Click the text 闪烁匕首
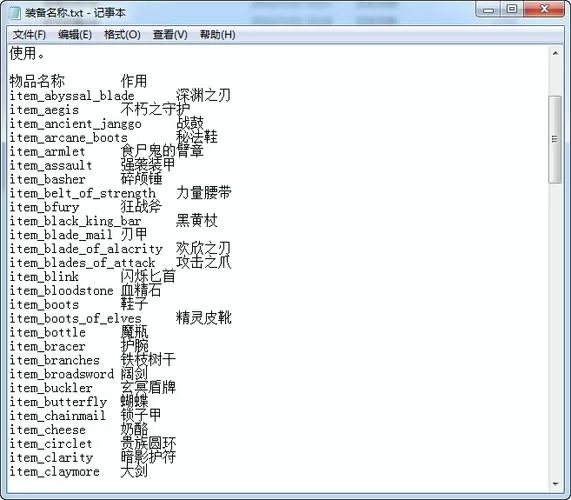This screenshot has width=571, height=500. 148,276
